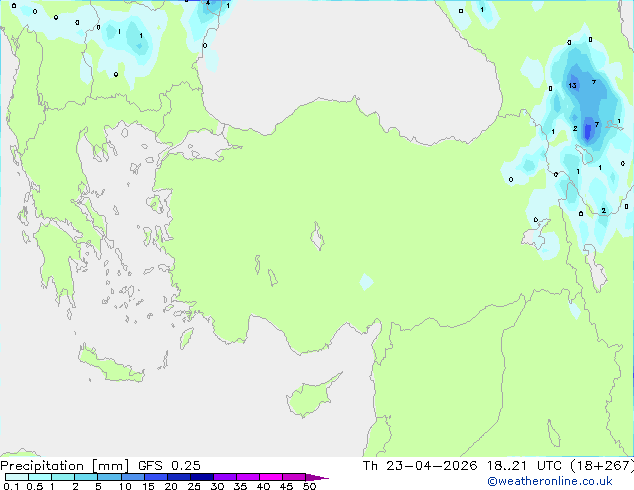Image resolution: width=634 pixels, height=490 pixels.
Task: Click the '4' precipitation value at top edge
Action: 208,2
